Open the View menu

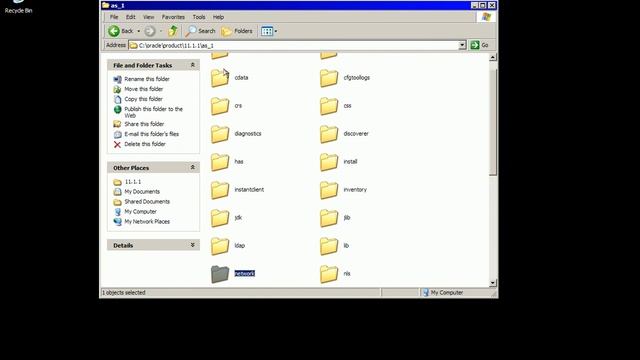[149, 17]
